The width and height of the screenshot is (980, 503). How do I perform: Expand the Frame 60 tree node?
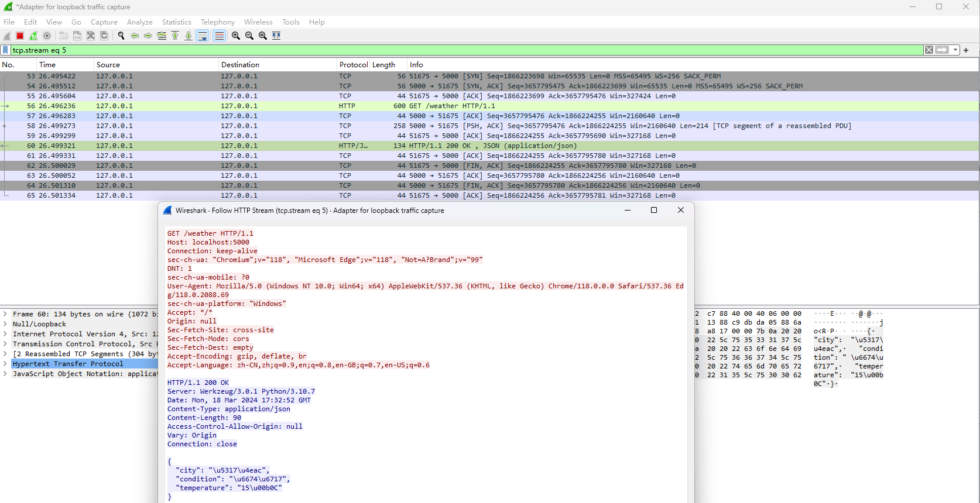(x=5, y=314)
